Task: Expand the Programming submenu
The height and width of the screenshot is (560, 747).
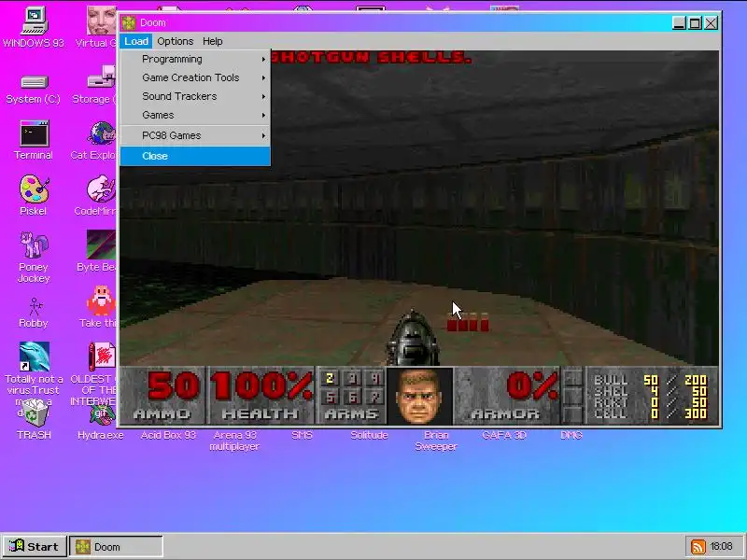Action: pos(195,59)
